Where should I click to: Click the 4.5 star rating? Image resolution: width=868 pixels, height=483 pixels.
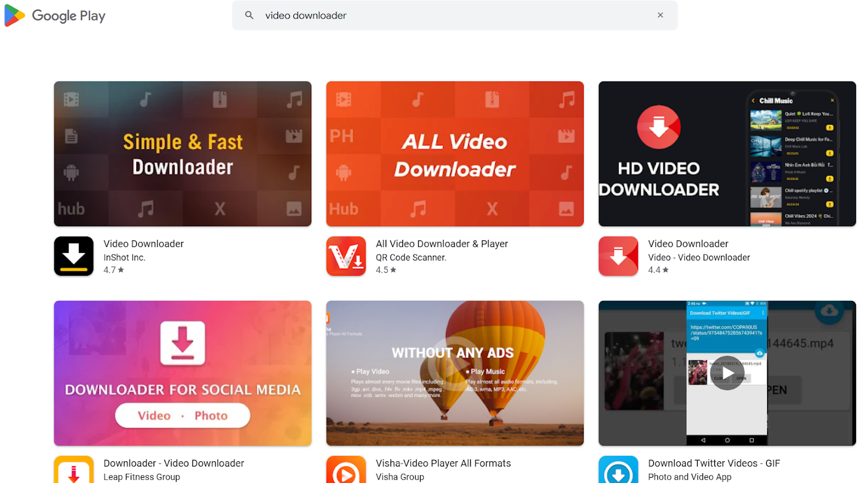tap(386, 270)
